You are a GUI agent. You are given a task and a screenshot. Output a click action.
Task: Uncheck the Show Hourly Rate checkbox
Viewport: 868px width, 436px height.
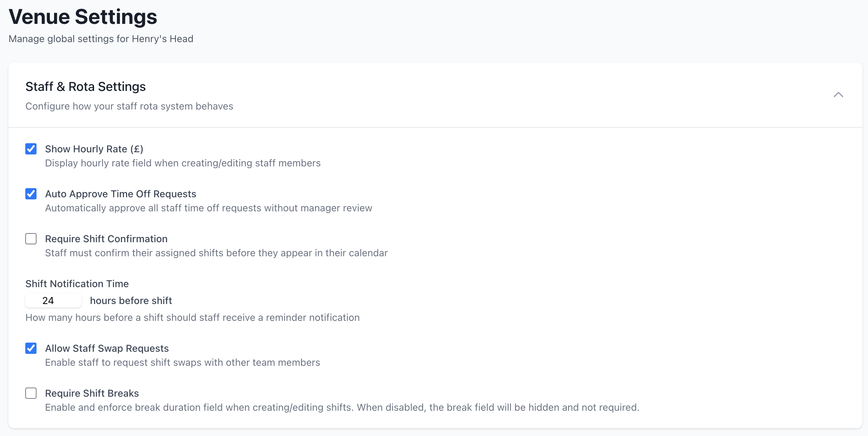[x=31, y=149]
